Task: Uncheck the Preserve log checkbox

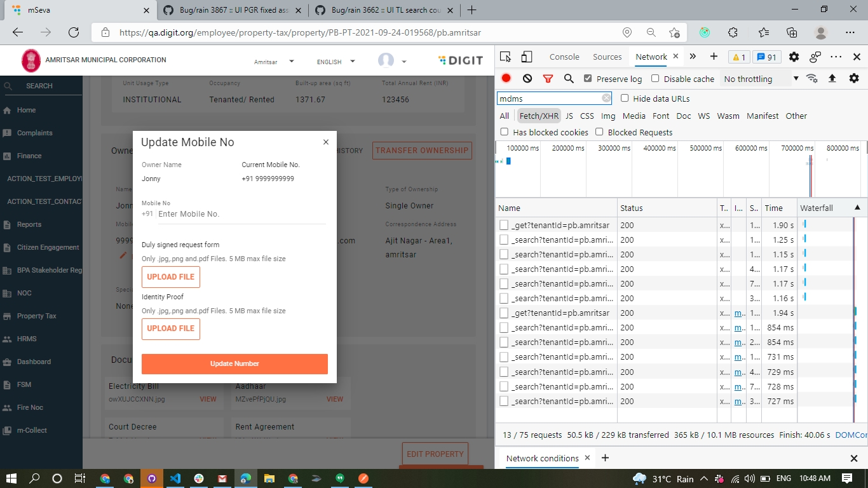Action: click(x=588, y=79)
